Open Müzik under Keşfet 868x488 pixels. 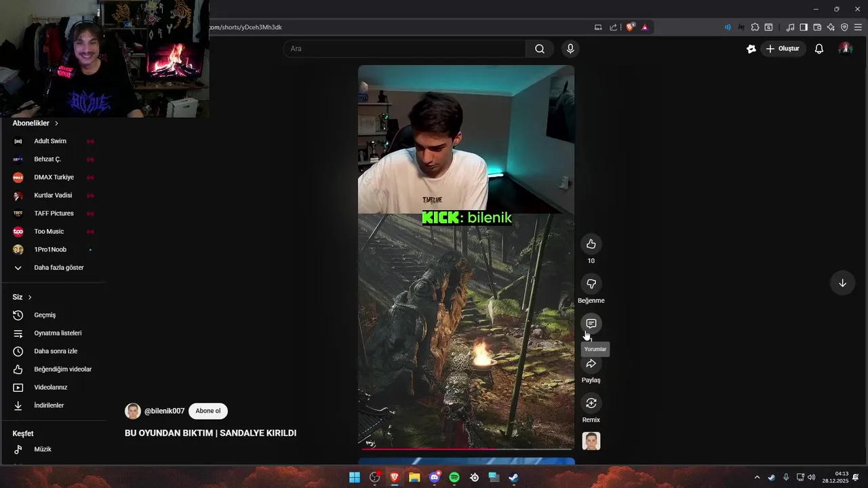pos(53,449)
